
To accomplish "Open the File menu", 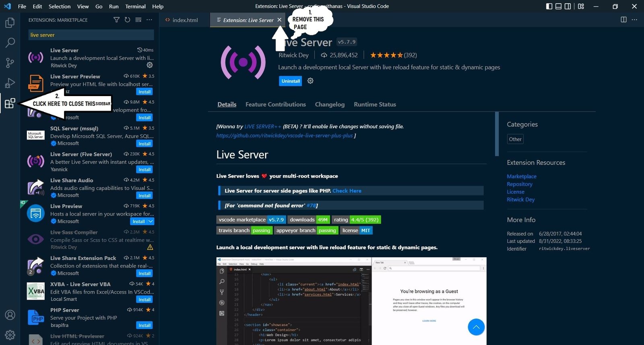I will [x=22, y=6].
